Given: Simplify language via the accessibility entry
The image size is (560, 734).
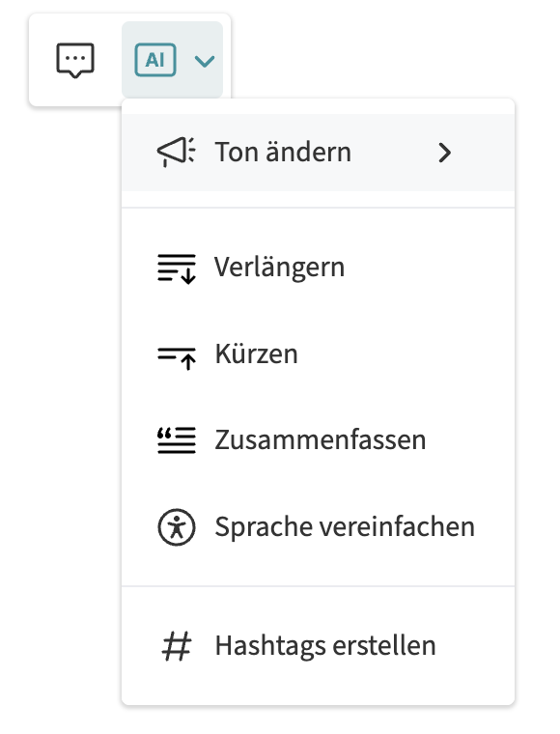Looking at the screenshot, I should 318,527.
